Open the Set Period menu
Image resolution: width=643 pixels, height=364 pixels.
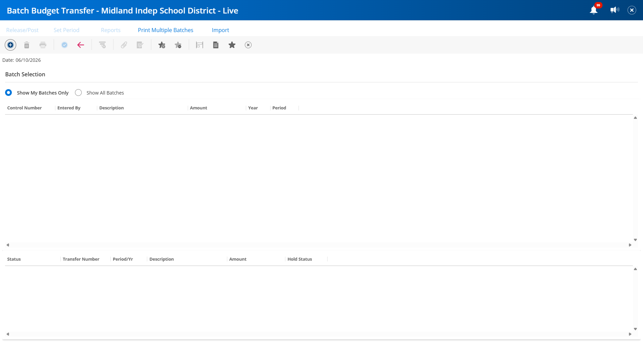(67, 30)
